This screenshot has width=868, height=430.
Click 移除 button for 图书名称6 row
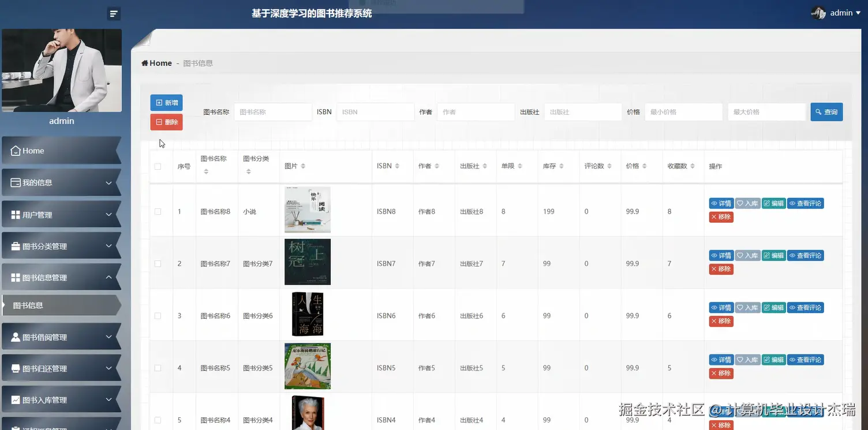(721, 321)
